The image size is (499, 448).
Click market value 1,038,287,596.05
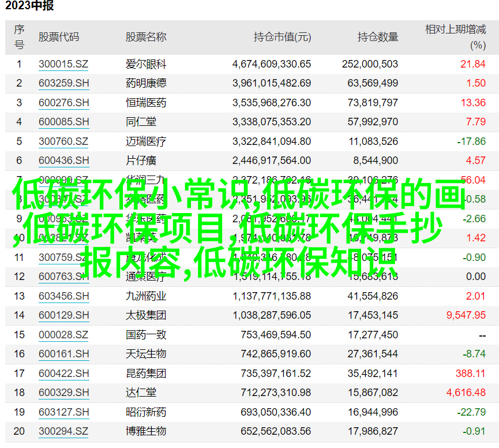pyautogui.click(x=272, y=316)
